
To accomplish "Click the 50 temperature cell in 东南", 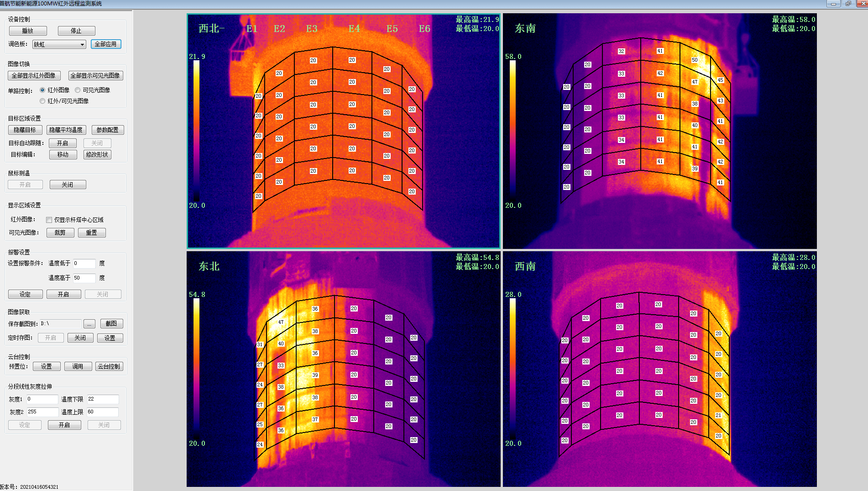I will pos(695,60).
